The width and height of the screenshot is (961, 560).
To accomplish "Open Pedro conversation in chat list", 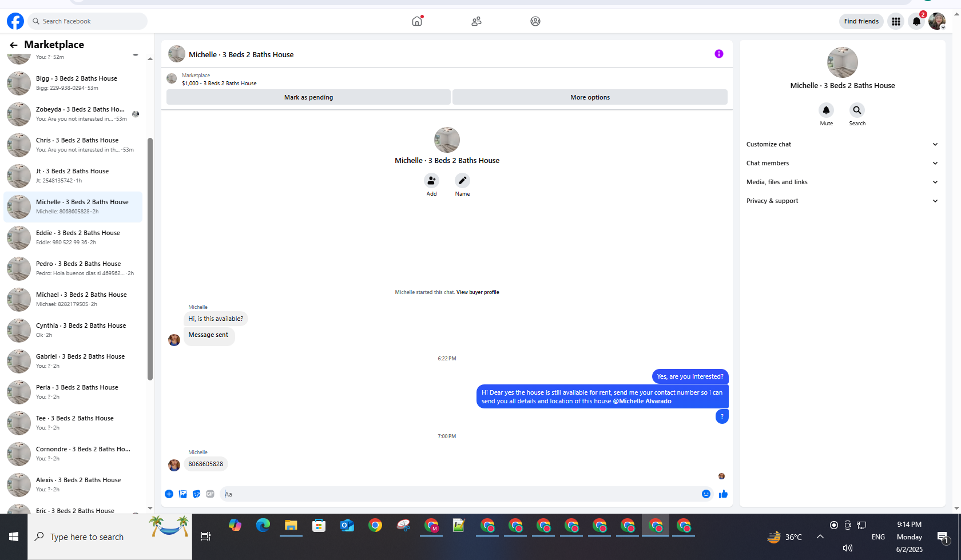I will (x=73, y=269).
